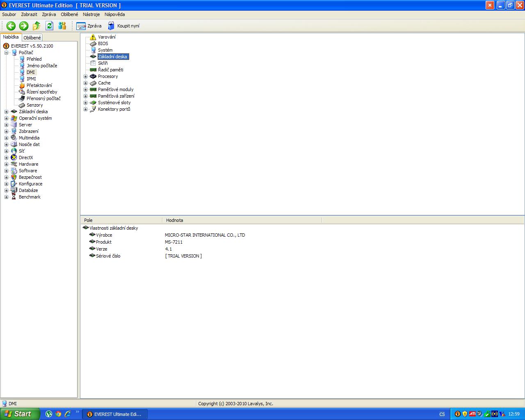Select Jméno počítače tree item

click(x=42, y=66)
